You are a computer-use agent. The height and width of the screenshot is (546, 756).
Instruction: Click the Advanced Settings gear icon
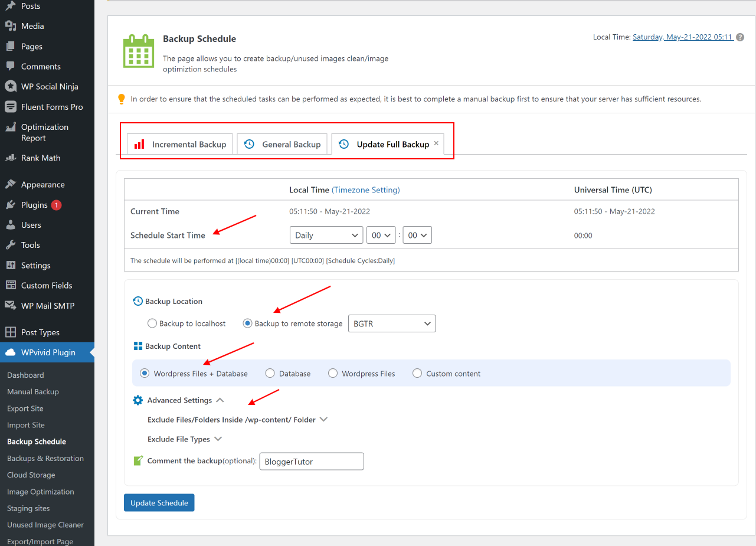coord(138,400)
